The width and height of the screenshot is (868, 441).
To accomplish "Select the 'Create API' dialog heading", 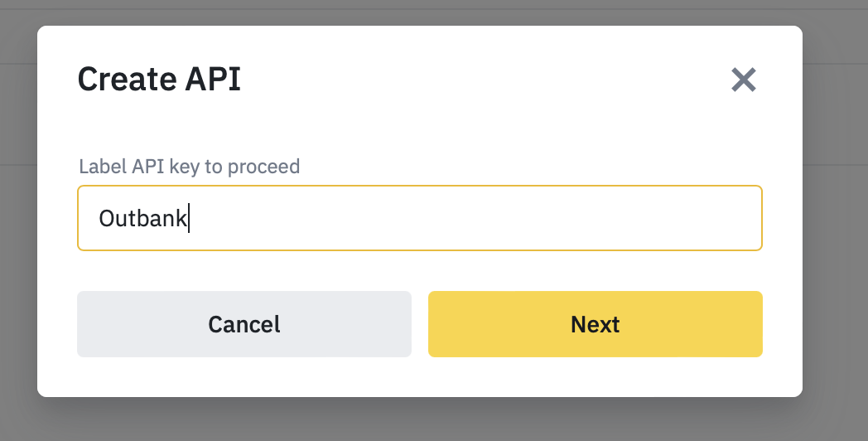I will tap(159, 79).
